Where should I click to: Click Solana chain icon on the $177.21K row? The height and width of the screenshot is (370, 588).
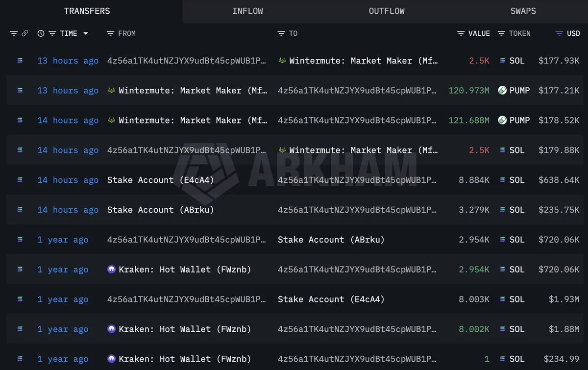[x=20, y=91]
